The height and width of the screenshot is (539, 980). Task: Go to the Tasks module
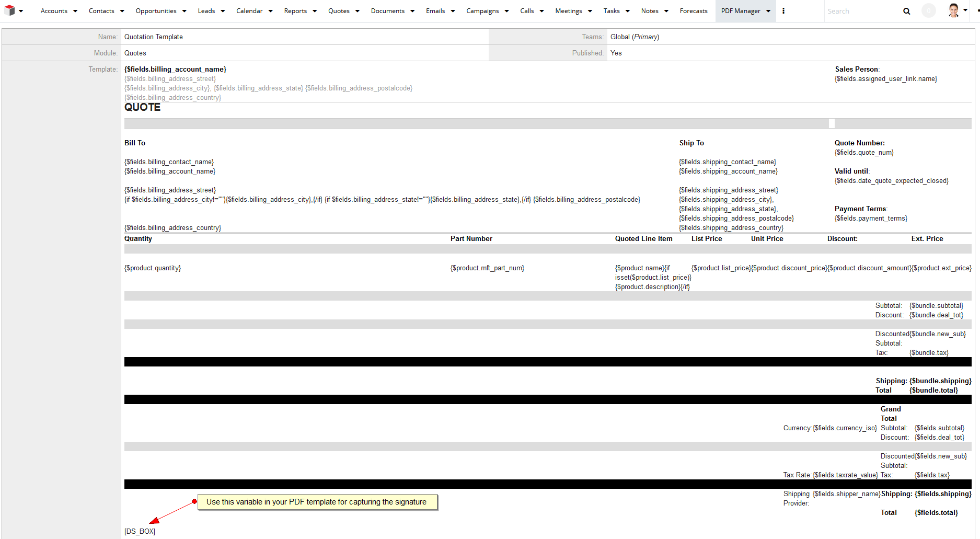click(x=612, y=11)
